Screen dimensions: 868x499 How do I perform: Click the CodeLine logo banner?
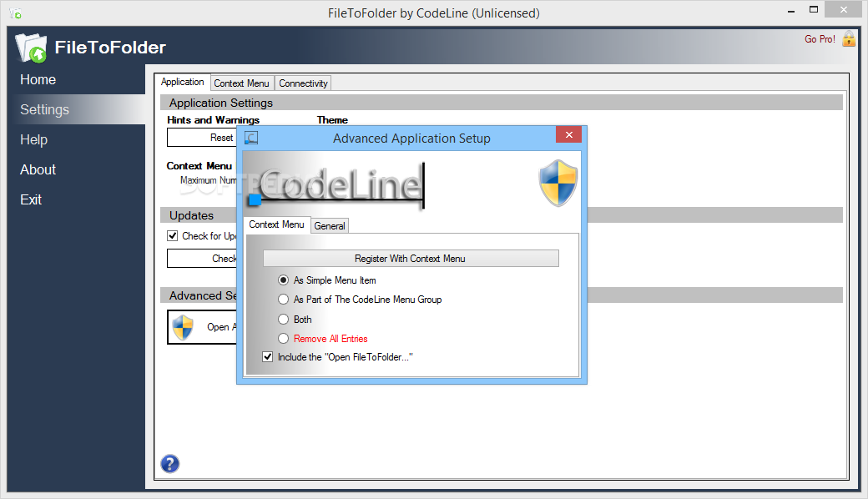coord(336,185)
